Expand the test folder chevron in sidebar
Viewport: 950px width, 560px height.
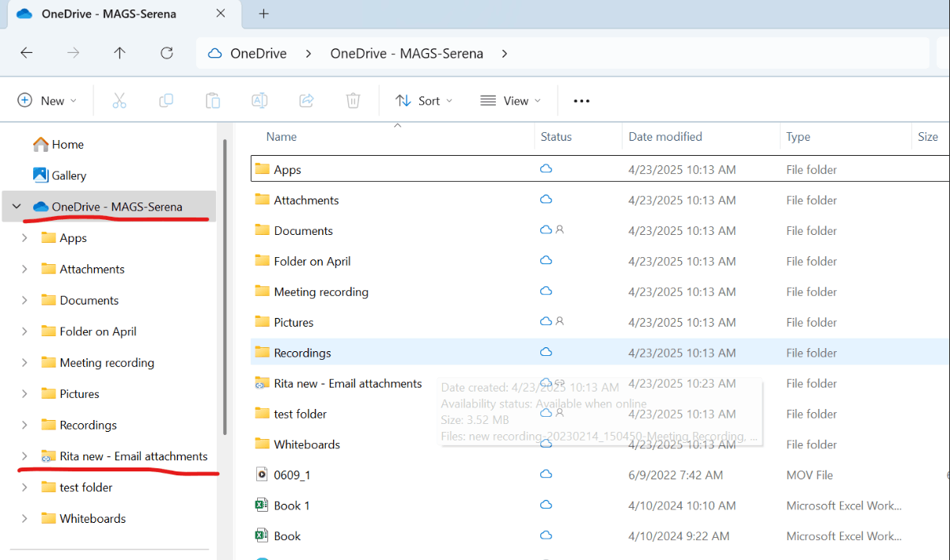click(x=24, y=486)
